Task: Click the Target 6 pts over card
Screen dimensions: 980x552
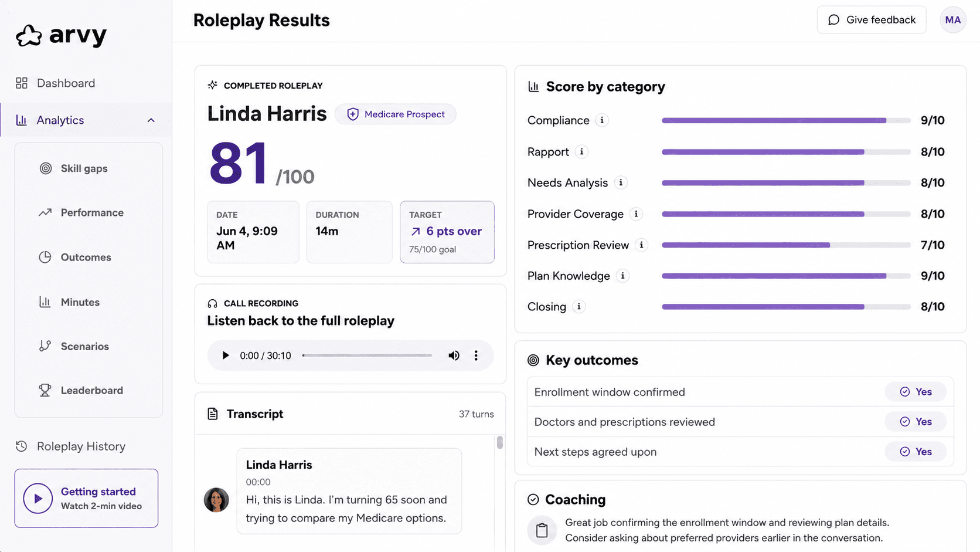Action: 447,232
